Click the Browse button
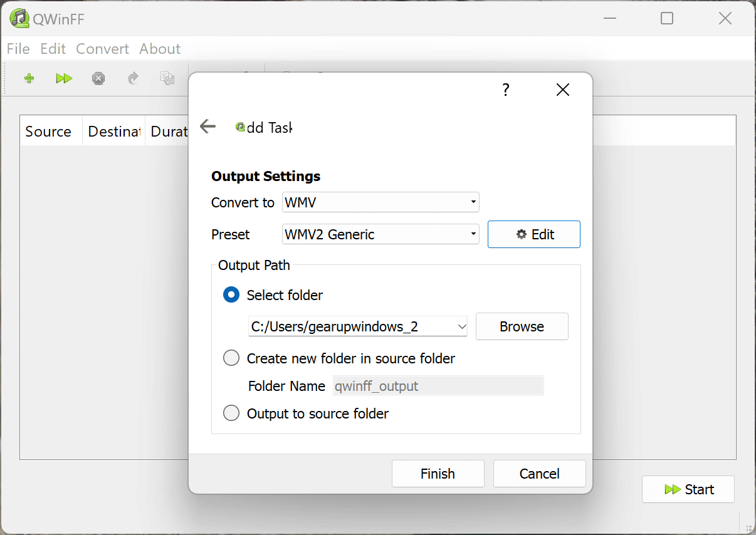This screenshot has width=756, height=535. (x=522, y=326)
